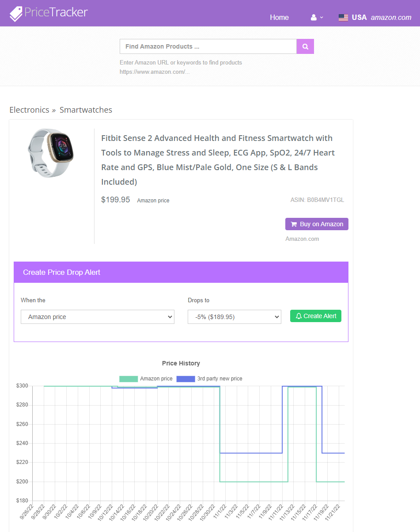
Task: Open the Amazon price type dropdown
Action: [x=98, y=317]
